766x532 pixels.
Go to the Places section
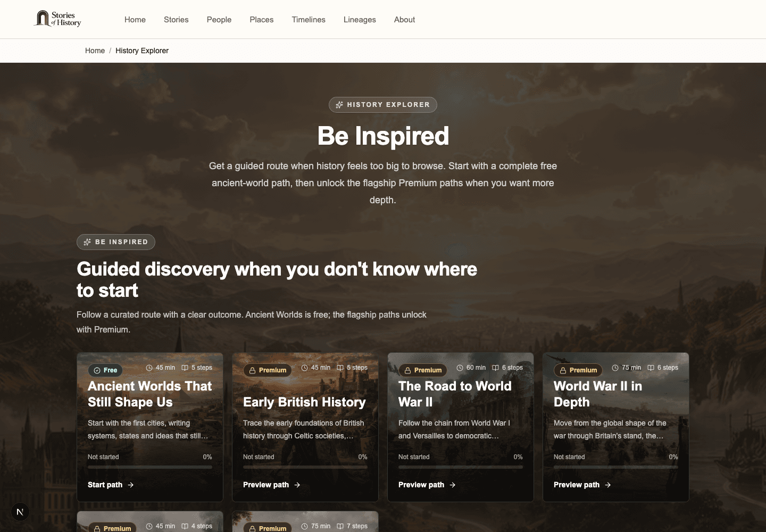coord(262,20)
